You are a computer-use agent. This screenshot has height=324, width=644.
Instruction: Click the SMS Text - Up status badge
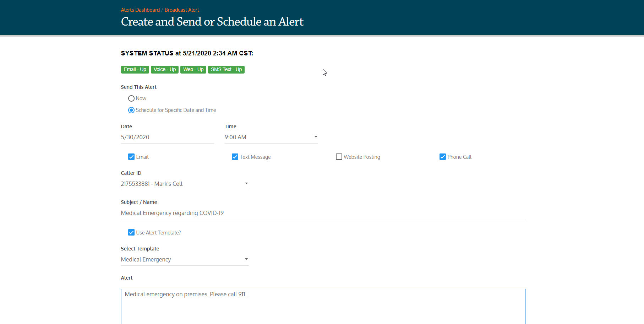pyautogui.click(x=226, y=70)
